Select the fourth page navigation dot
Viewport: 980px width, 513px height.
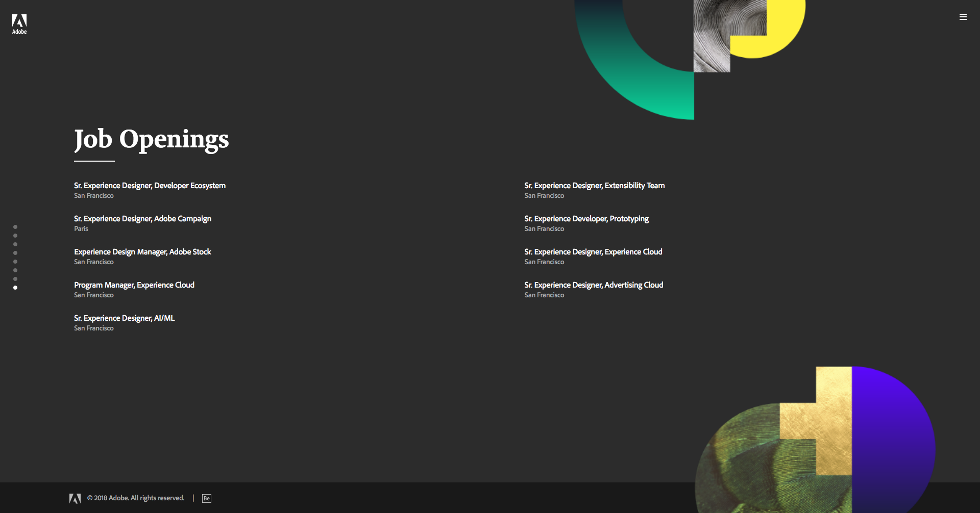point(15,253)
